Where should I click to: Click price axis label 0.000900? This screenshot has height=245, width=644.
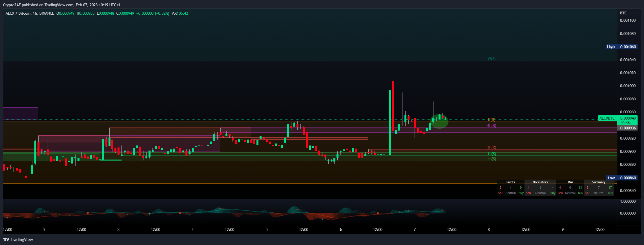click(627, 151)
